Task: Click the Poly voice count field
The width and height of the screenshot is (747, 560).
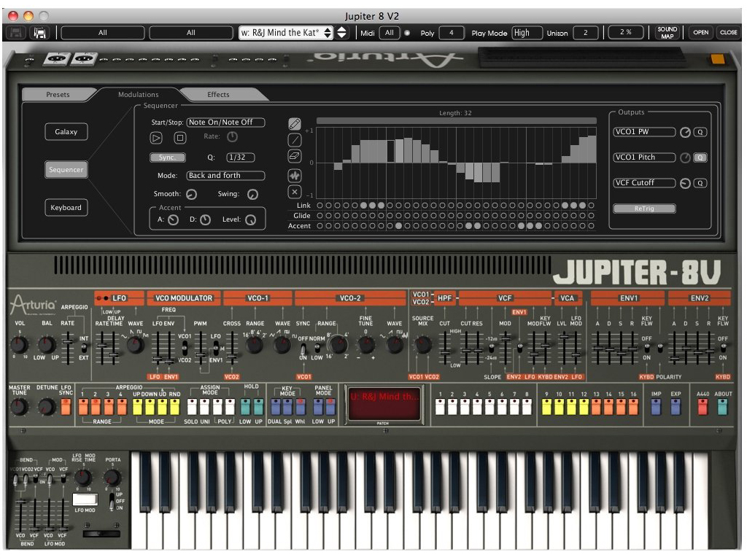Action: pyautogui.click(x=452, y=33)
